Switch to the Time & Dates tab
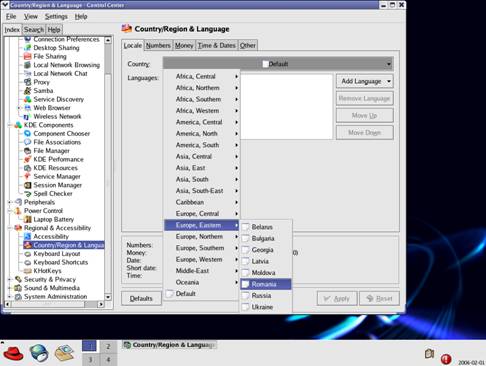 pyautogui.click(x=217, y=45)
